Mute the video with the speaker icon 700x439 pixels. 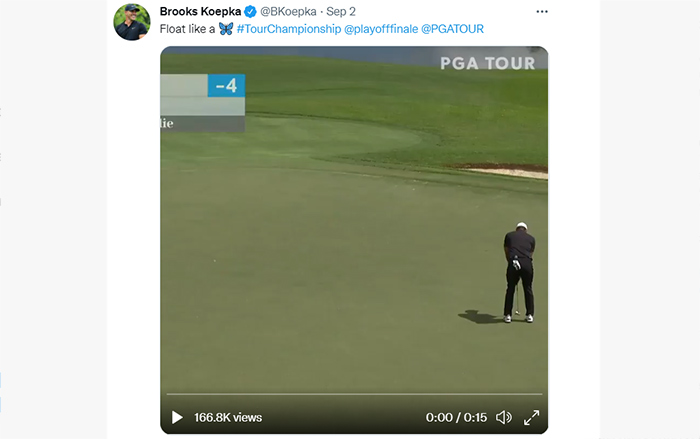[x=504, y=418]
